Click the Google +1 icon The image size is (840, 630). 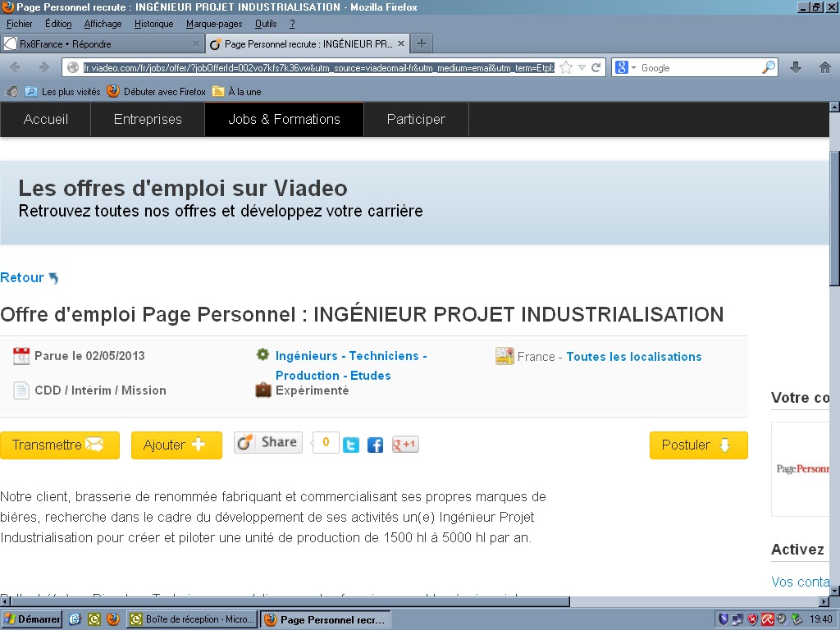(x=405, y=445)
